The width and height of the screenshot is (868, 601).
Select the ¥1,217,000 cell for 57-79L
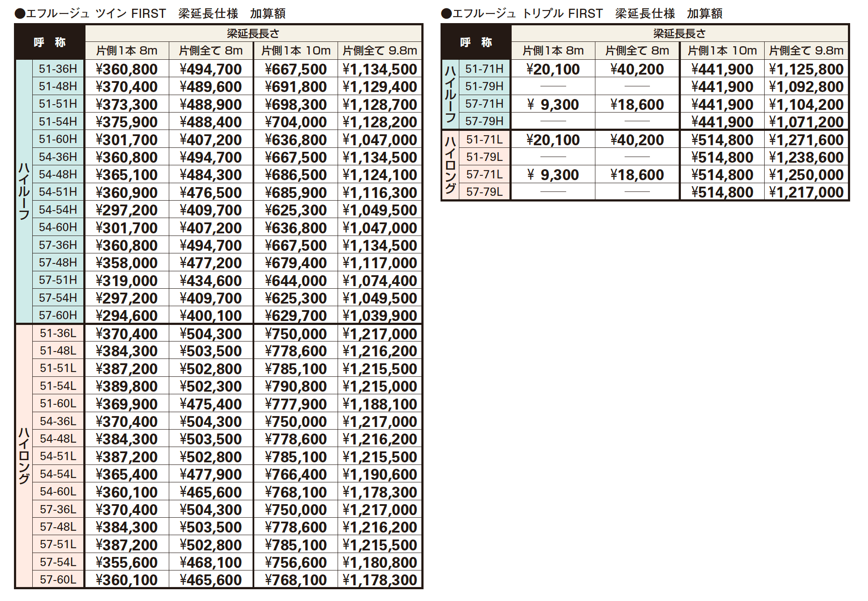(x=806, y=192)
